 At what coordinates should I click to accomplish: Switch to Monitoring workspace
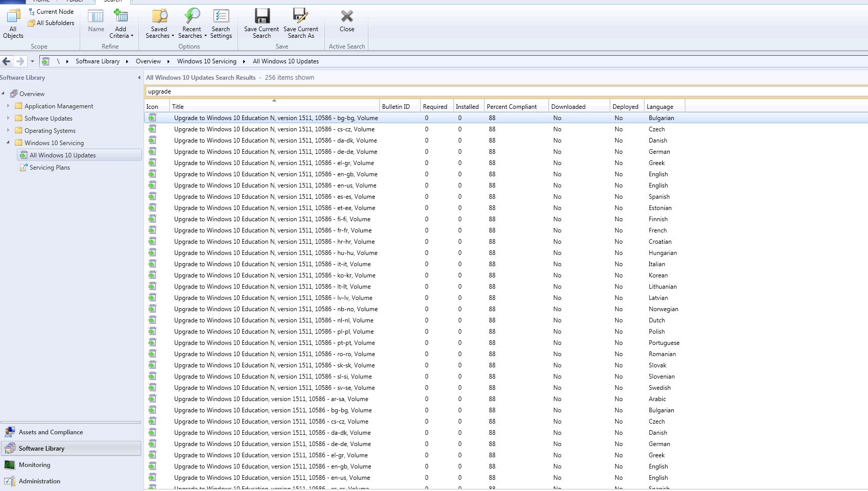pos(71,465)
